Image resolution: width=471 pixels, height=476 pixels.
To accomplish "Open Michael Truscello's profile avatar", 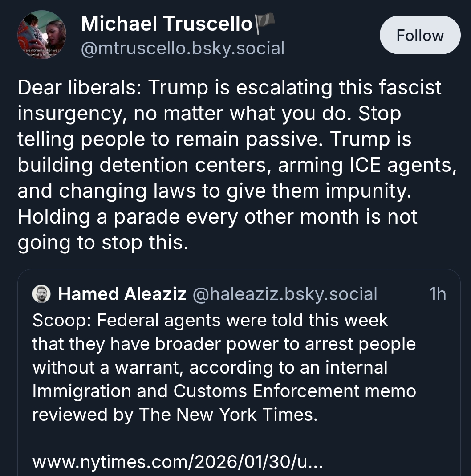I will click(x=41, y=35).
